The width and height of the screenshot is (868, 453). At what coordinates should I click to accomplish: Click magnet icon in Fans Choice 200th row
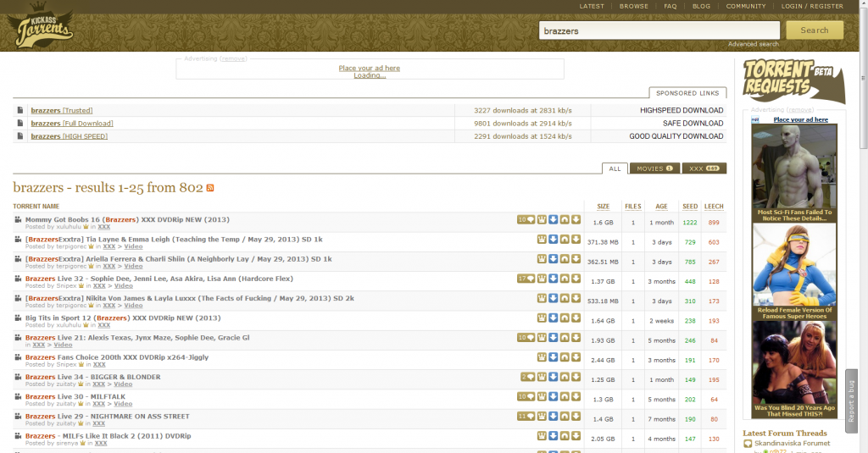pyautogui.click(x=565, y=357)
